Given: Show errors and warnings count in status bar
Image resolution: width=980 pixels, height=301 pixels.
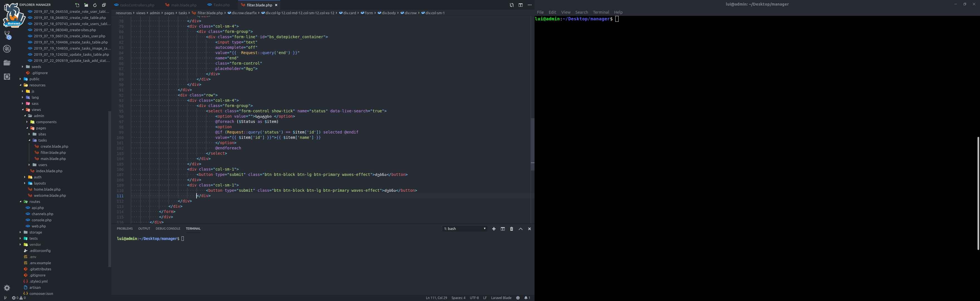Looking at the screenshot, I should click(x=19, y=298).
